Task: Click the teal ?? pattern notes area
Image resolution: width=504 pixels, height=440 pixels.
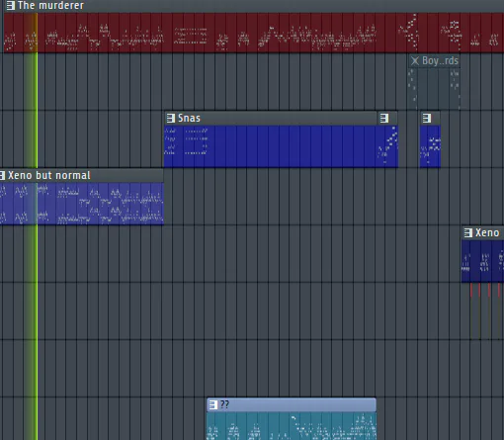Action: (292, 425)
